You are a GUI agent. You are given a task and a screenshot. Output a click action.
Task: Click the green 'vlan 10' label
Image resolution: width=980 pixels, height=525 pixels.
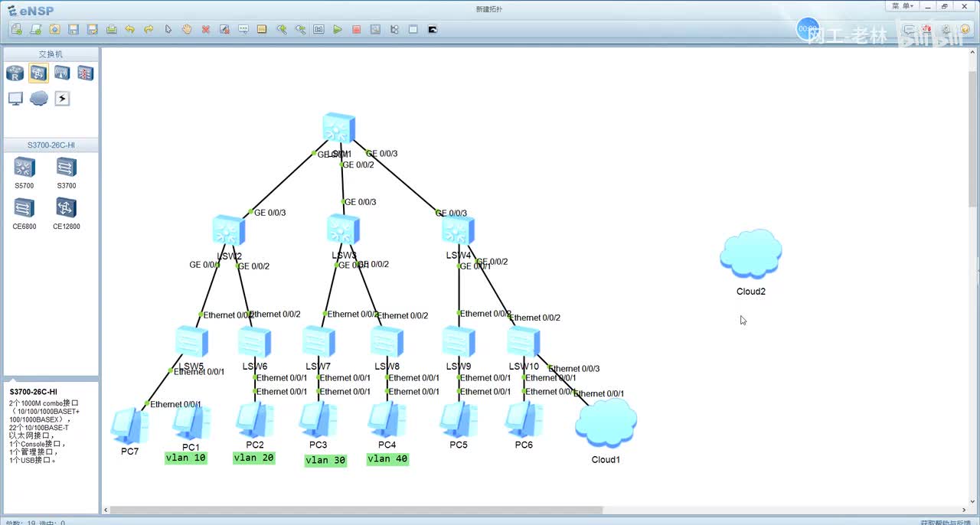(186, 458)
